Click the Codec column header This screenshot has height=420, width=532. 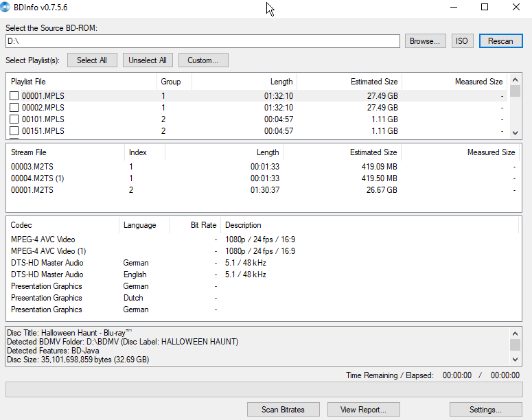pyautogui.click(x=62, y=225)
